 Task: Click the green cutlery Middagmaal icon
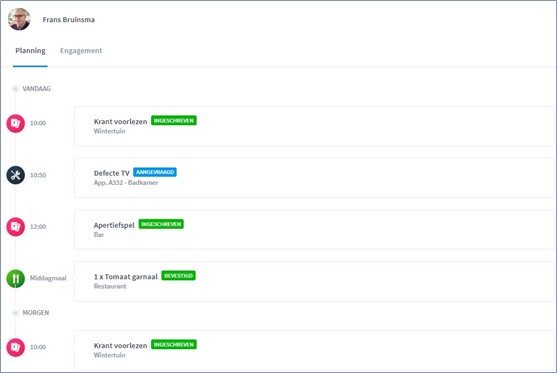(x=16, y=279)
